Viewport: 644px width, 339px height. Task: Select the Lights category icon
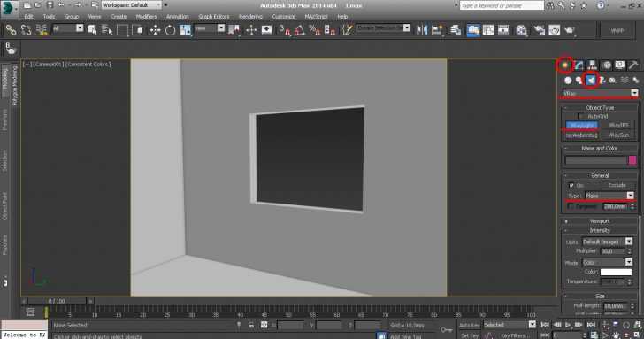[591, 81]
